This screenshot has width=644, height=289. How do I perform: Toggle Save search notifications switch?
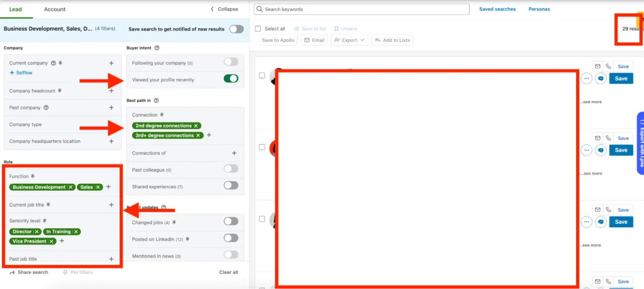click(x=236, y=29)
